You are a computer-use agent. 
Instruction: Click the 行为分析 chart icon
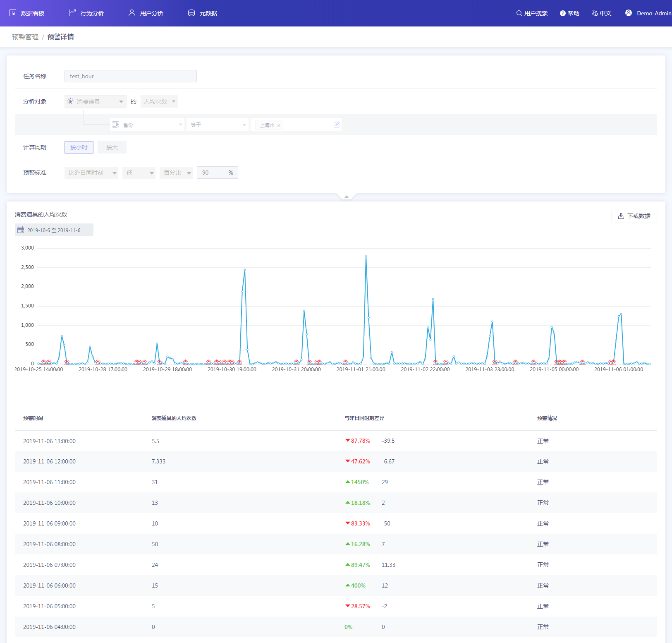coord(72,13)
